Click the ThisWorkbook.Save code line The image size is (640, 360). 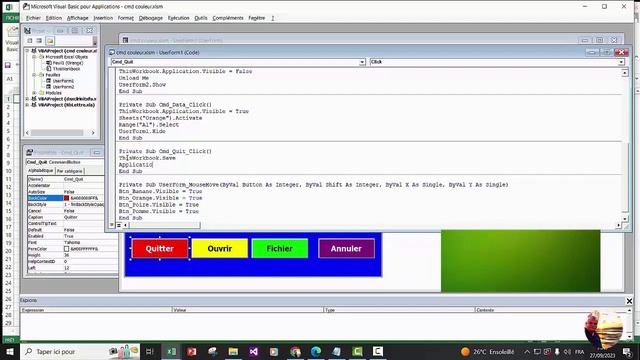coord(147,158)
